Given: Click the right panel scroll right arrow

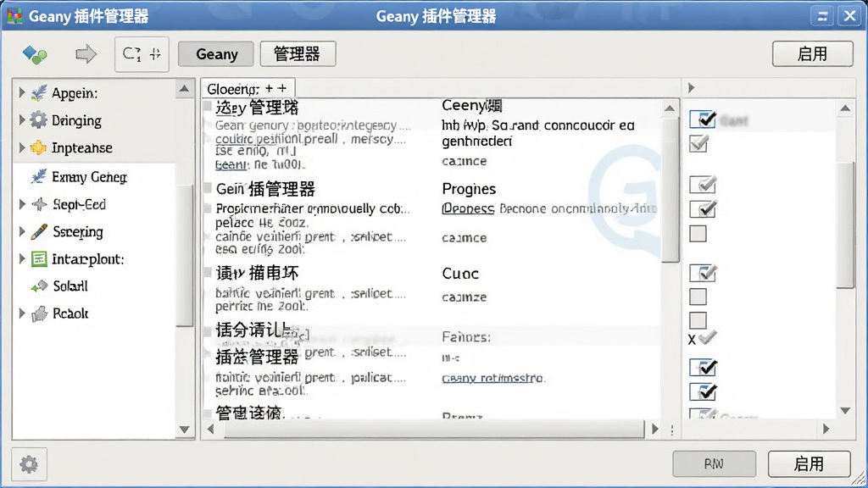Looking at the screenshot, I should pos(826,429).
